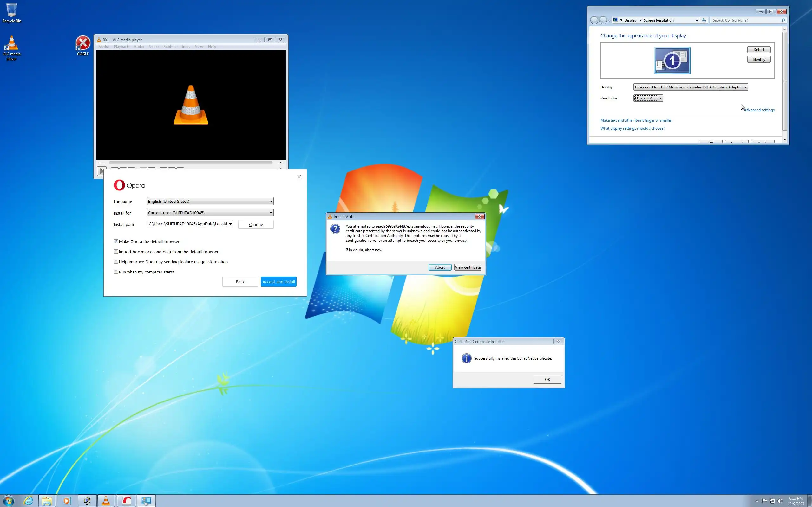Open VLC Subtitle menu
Viewport: 812px width, 507px height.
tap(170, 47)
